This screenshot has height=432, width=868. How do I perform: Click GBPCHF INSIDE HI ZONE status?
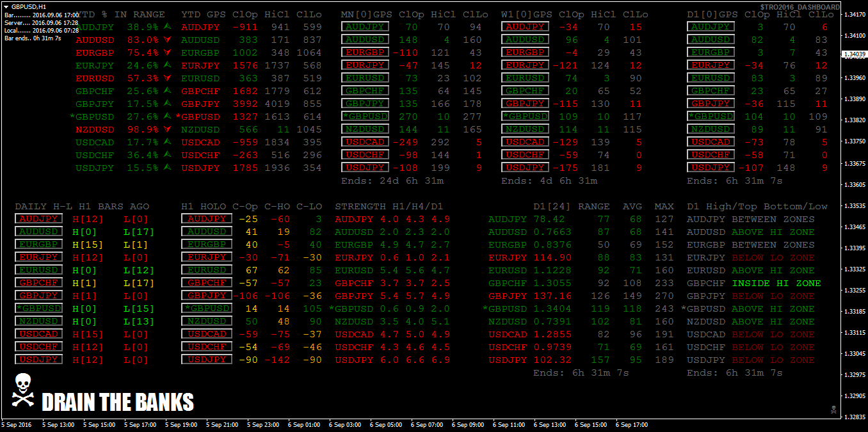753,283
